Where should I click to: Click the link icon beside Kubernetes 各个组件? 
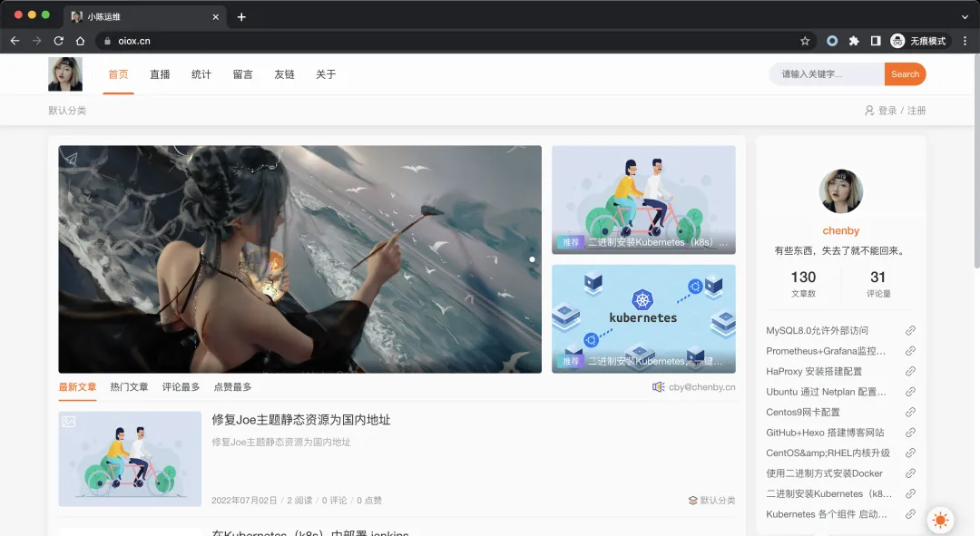click(x=911, y=514)
